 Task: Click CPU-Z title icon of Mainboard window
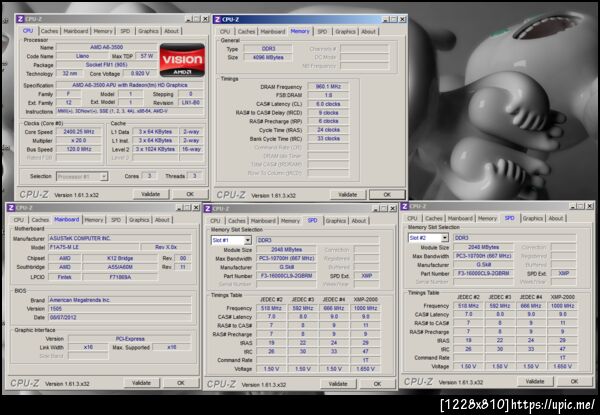click(11, 208)
